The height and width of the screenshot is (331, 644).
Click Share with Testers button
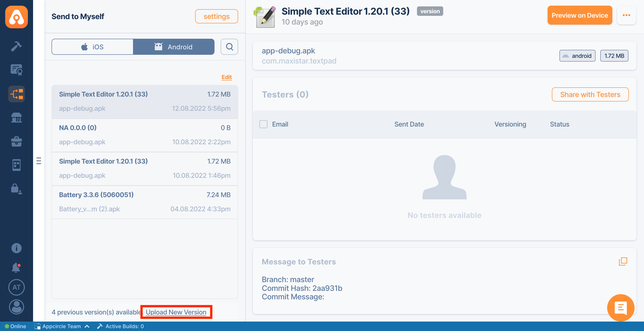(590, 94)
